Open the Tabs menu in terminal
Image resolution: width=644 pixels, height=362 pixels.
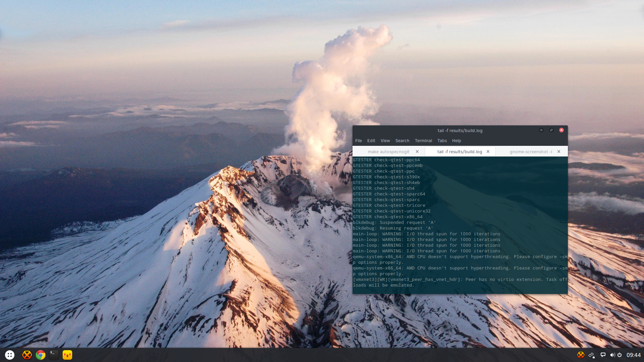coord(442,141)
